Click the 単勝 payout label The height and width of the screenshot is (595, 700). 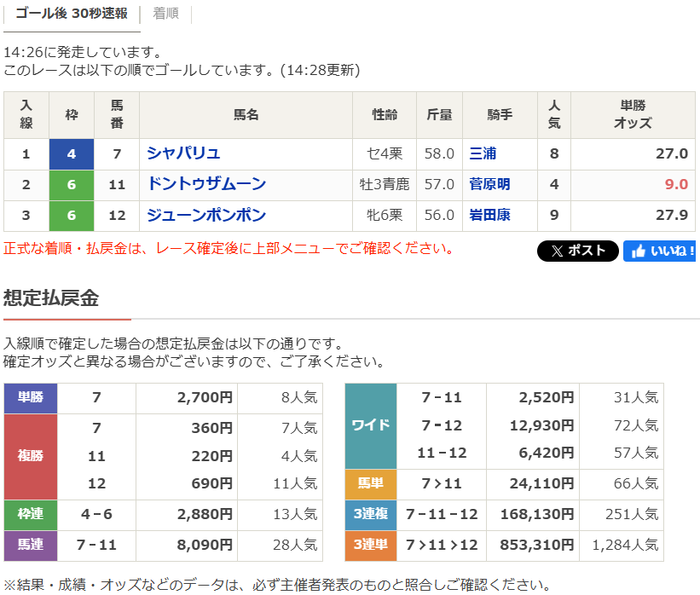(x=29, y=398)
